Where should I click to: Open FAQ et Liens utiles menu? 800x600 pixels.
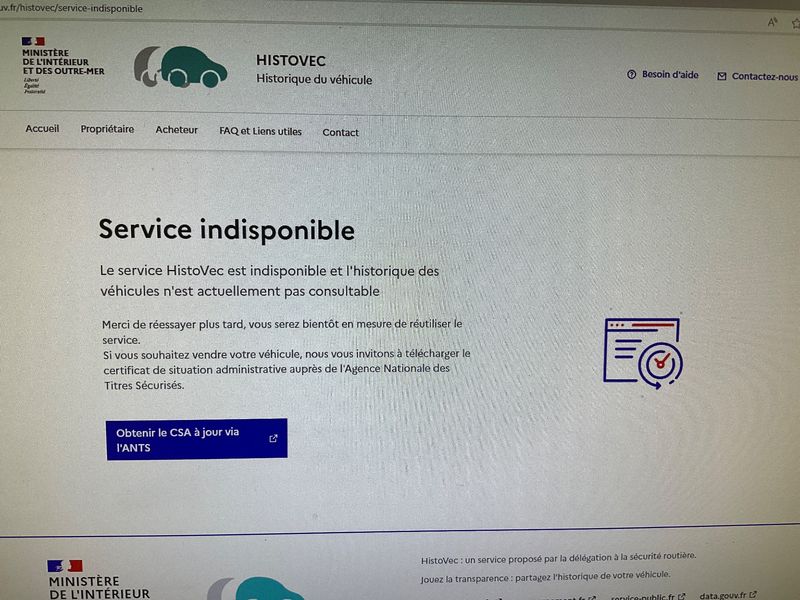pyautogui.click(x=260, y=131)
